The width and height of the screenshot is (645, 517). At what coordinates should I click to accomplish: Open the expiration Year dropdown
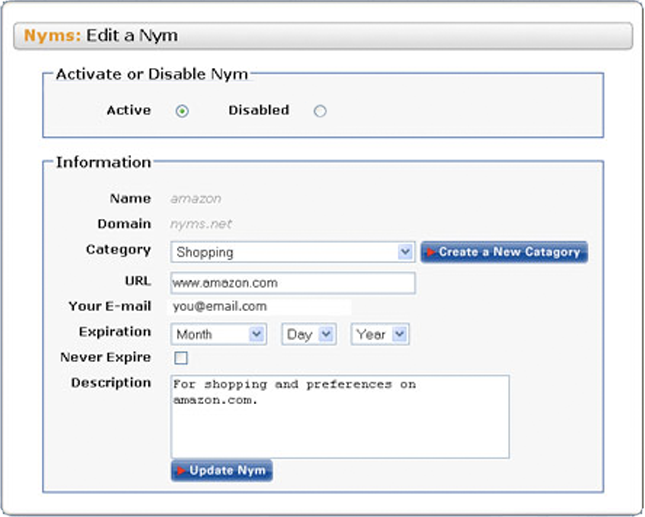coord(379,335)
